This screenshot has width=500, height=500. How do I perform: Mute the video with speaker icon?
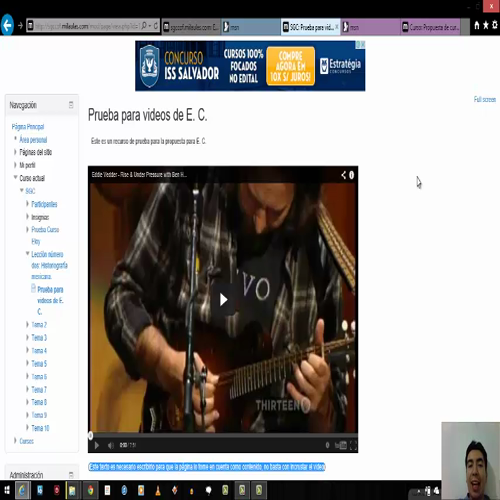111,445
